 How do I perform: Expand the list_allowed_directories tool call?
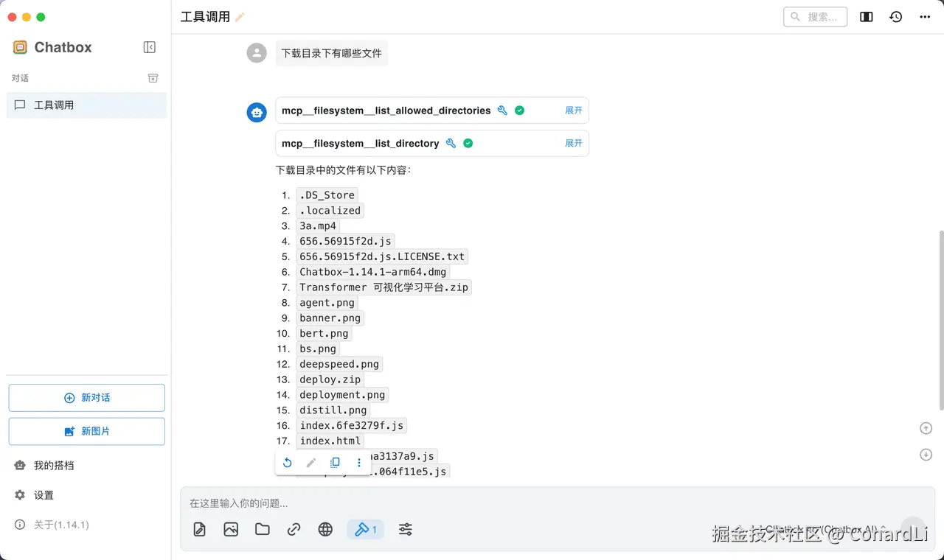point(574,111)
